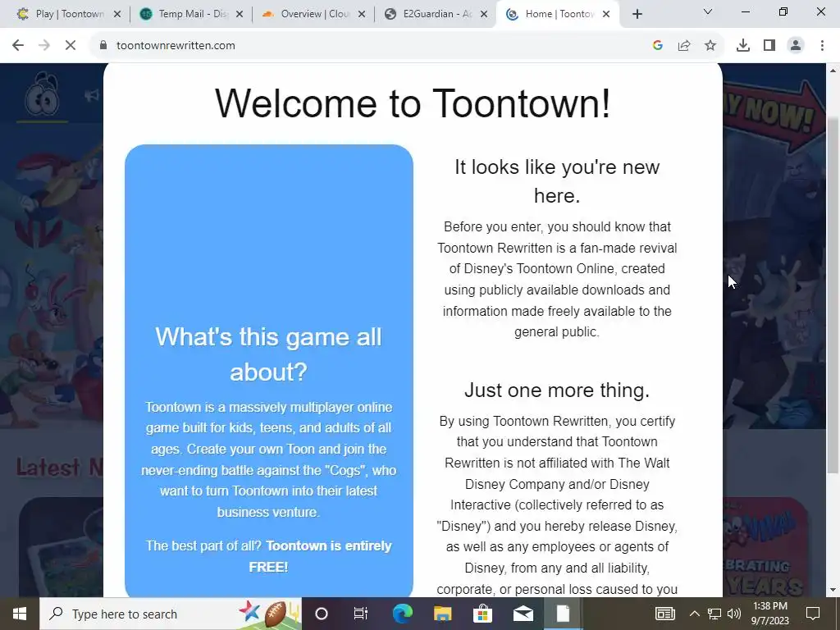Screen dimensions: 840x630
Task: Bookmark this page with the star icon
Action: point(710,46)
